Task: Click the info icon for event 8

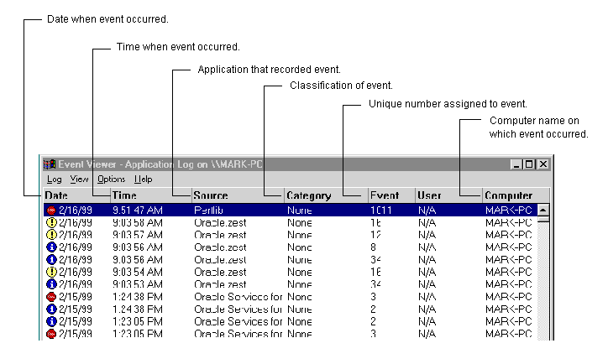Action: 50,248
